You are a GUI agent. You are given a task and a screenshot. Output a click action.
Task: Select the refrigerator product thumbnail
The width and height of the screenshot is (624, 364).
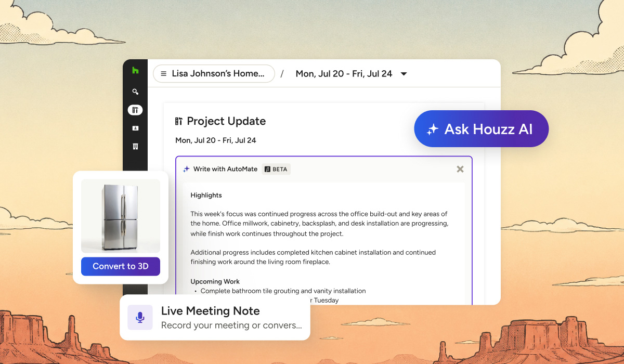click(121, 216)
